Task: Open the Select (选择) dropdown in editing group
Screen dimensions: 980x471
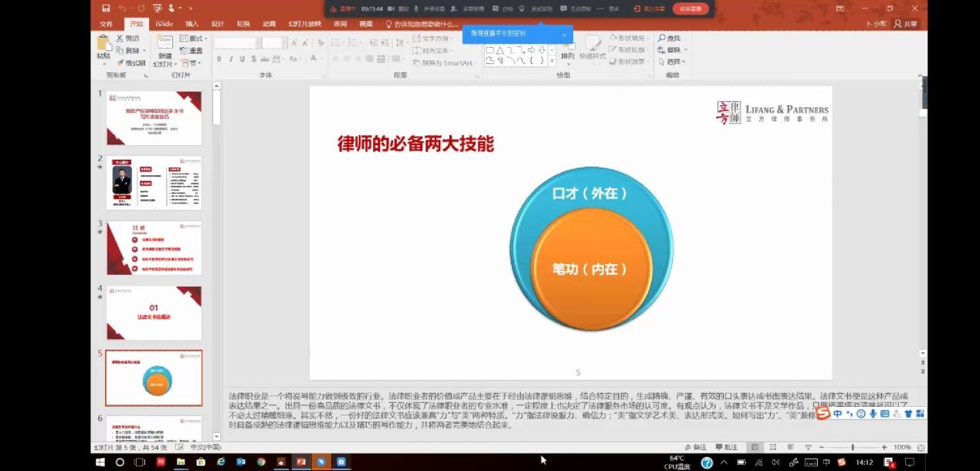Action: click(670, 62)
